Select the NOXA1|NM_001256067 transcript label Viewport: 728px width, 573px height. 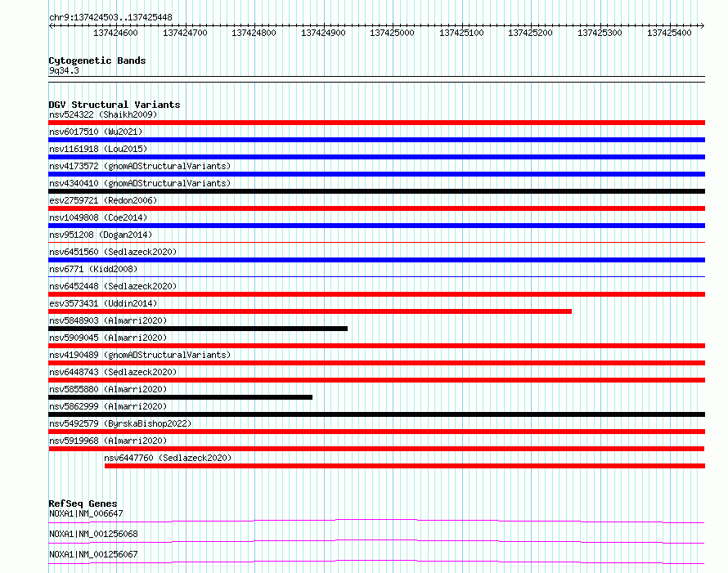click(x=93, y=554)
